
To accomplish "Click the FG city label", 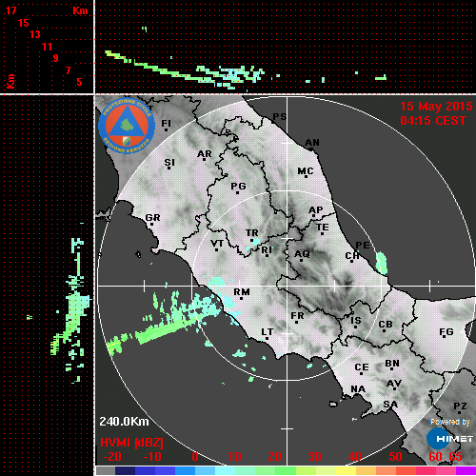I will tap(446, 331).
